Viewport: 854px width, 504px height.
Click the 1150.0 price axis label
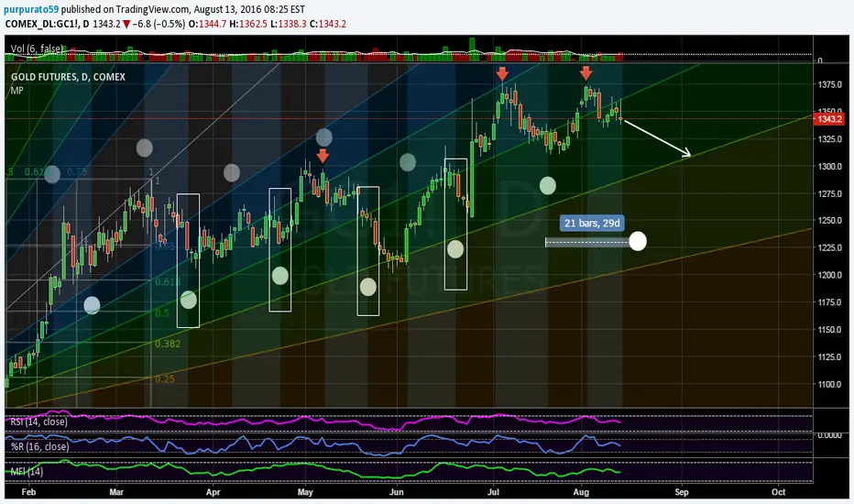(829, 330)
